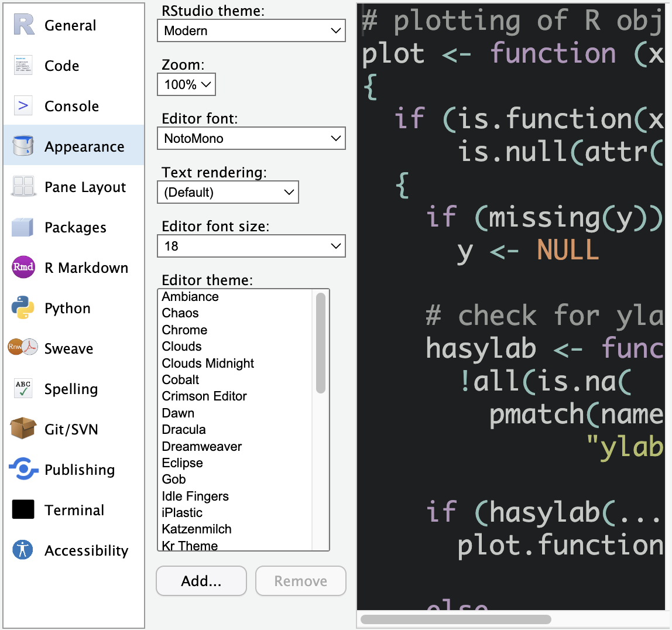Select the Katzenmilch editor theme
The height and width of the screenshot is (630, 672).
tap(197, 529)
